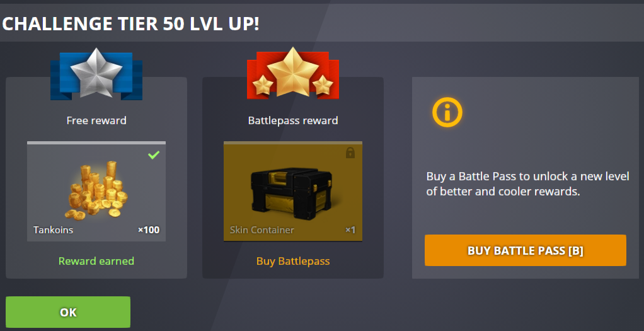
Task: Click the Battlepass reward label
Action: pyautogui.click(x=293, y=120)
